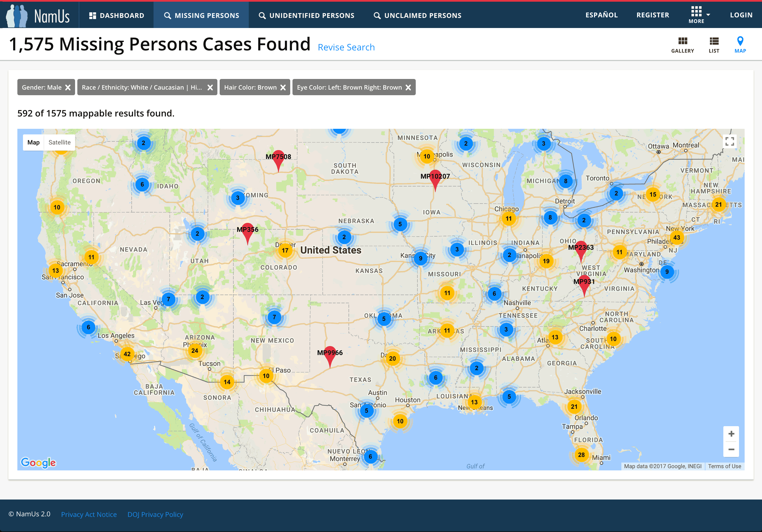Remove the Race / Ethnicity filter
This screenshot has width=762, height=532.
click(210, 88)
